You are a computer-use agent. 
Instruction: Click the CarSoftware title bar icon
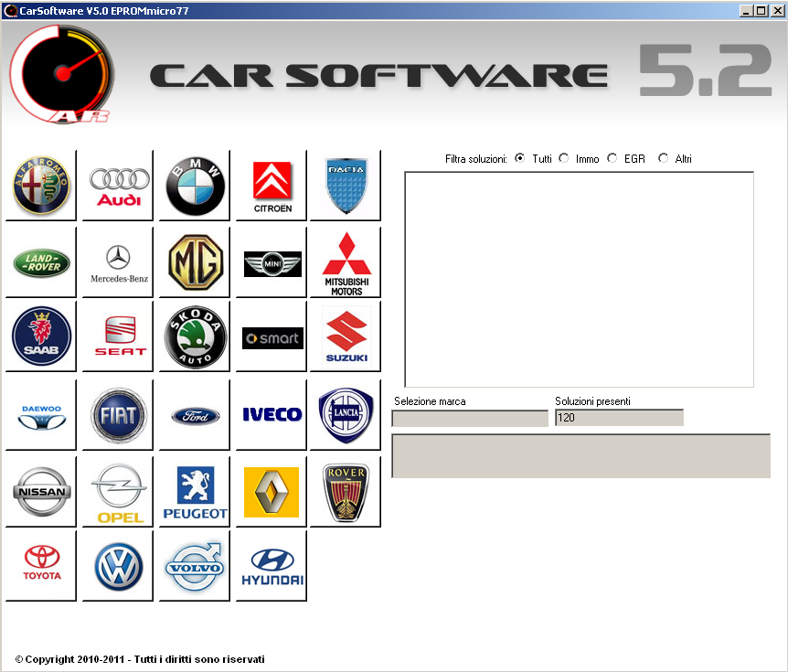(x=10, y=11)
